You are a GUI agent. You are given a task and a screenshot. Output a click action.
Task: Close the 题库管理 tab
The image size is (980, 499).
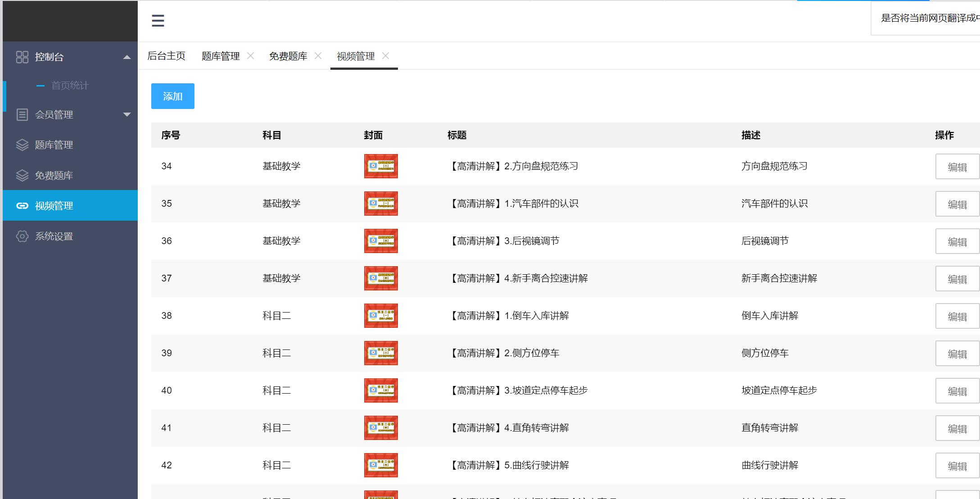coord(251,56)
